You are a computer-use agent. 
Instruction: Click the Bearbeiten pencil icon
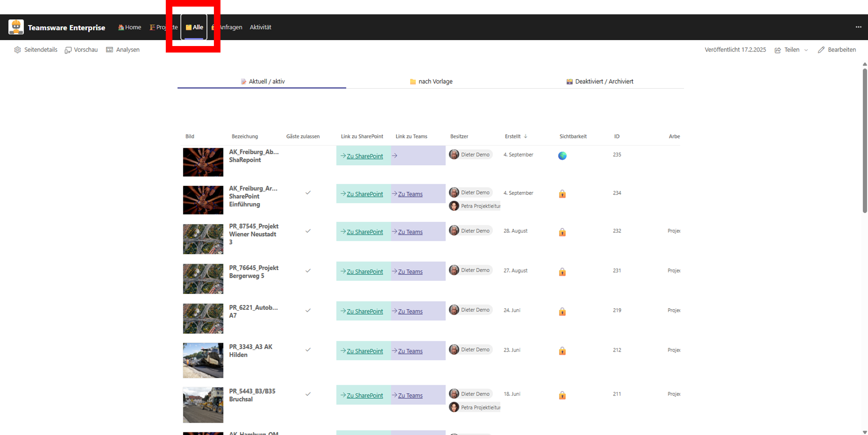[821, 50]
